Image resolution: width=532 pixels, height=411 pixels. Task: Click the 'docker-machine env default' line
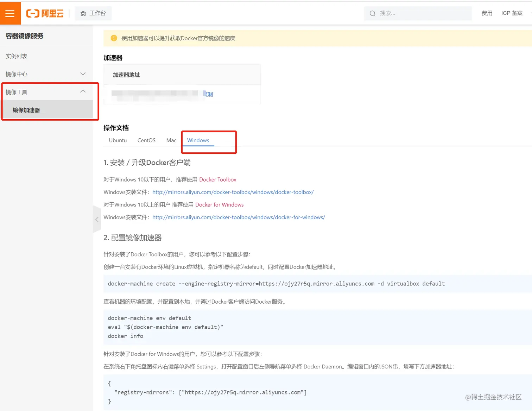click(x=150, y=318)
